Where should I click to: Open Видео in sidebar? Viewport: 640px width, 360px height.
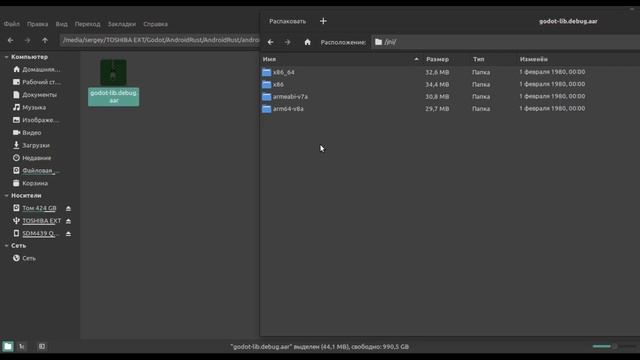pyautogui.click(x=27, y=133)
